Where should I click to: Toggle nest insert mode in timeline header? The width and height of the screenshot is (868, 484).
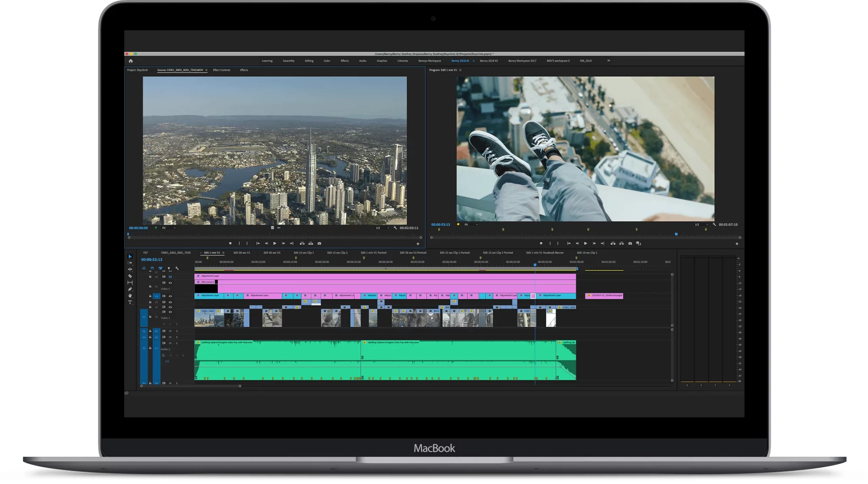(x=144, y=268)
